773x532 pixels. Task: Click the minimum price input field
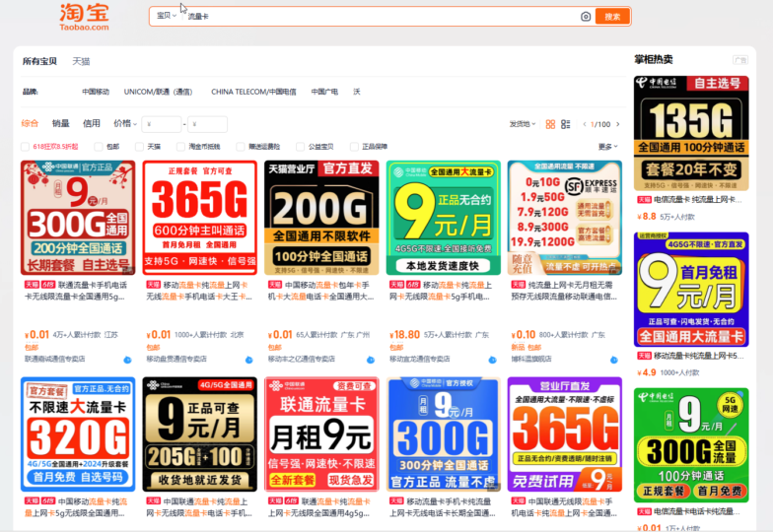(162, 124)
